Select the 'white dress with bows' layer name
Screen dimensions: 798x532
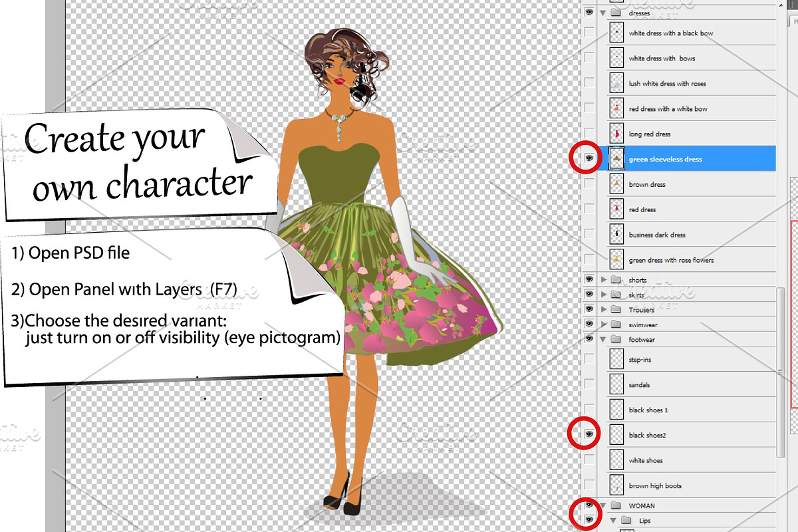662,59
